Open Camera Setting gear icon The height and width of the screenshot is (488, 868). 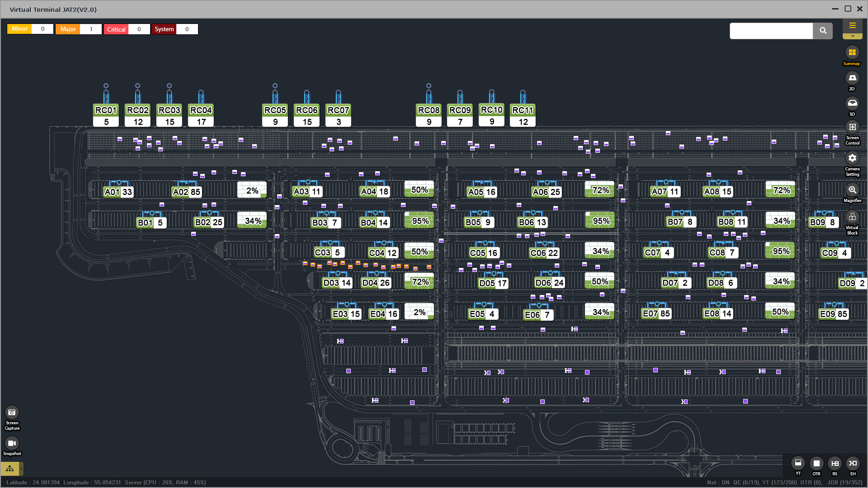coord(852,158)
